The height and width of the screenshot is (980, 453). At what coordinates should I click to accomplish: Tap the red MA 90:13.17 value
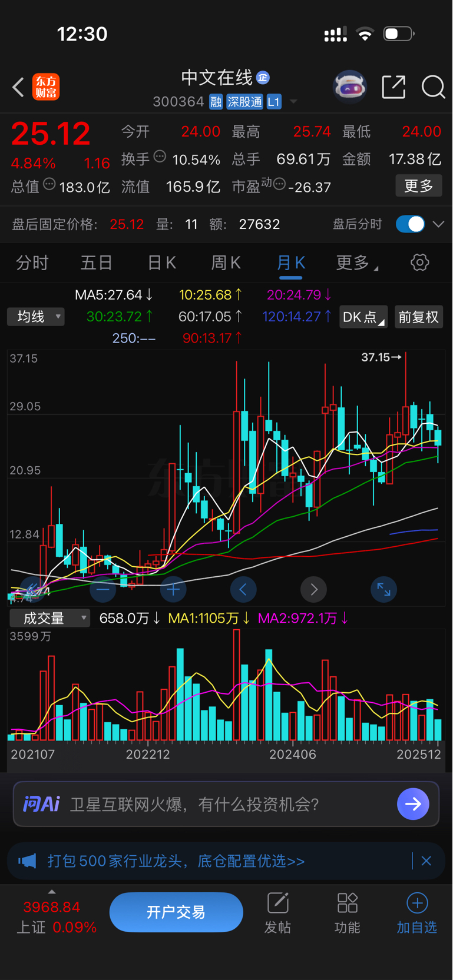coord(212,338)
